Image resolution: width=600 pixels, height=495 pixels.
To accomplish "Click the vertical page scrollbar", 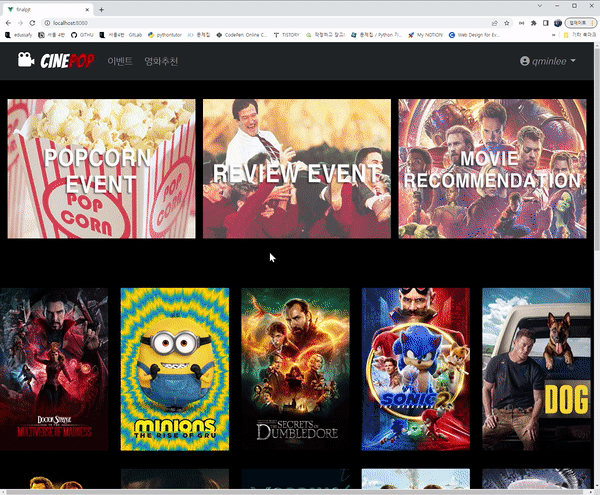I will 597,149.
